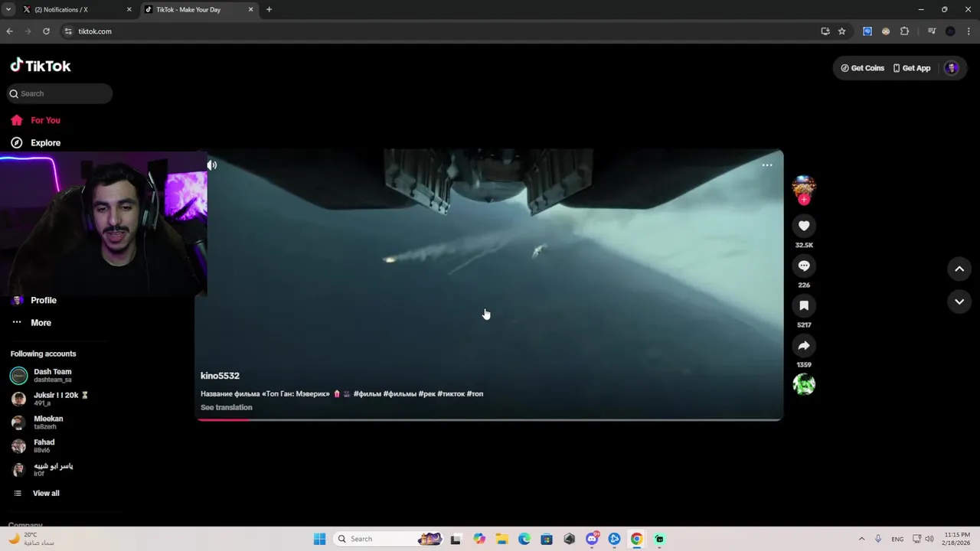
Task: Click the #топ hashtag in caption
Action: pos(475,393)
